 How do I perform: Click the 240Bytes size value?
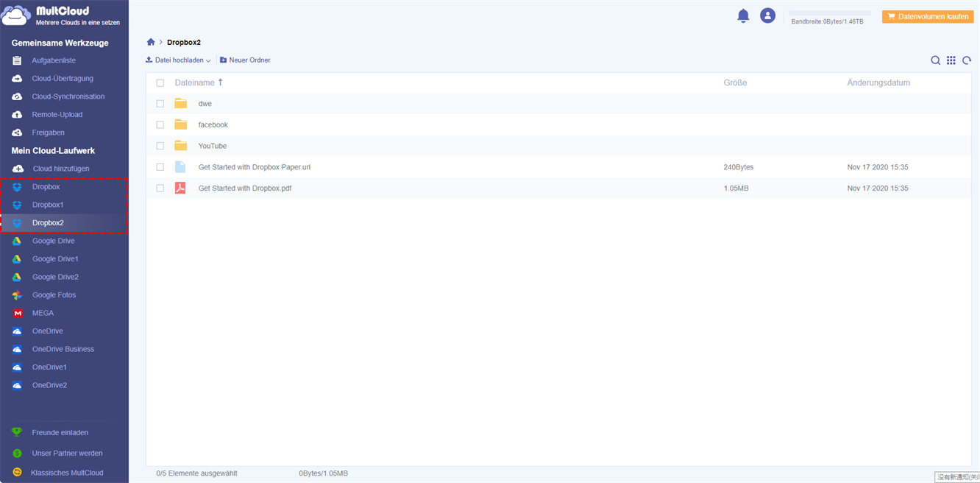pos(739,167)
